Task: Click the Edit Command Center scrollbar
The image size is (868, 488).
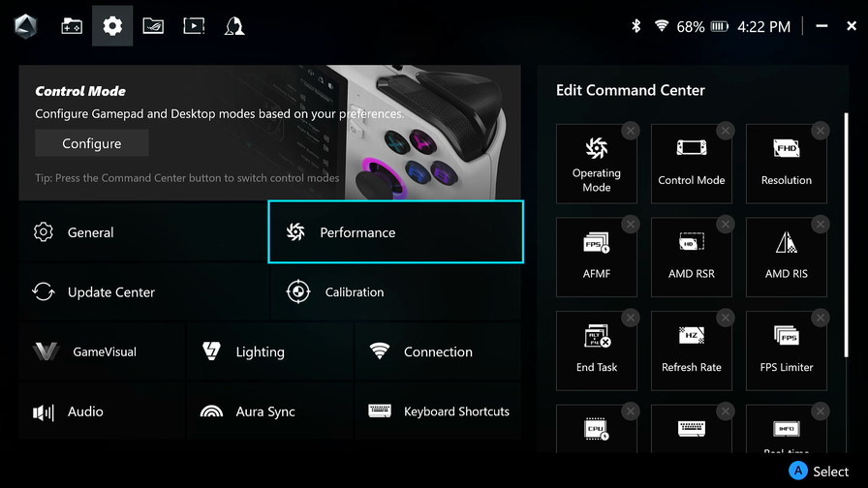Action: 846,235
